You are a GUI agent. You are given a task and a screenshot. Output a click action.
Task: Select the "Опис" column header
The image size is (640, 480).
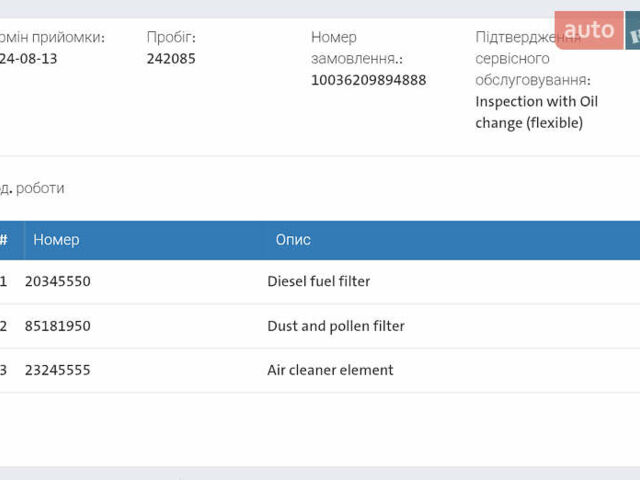(293, 240)
